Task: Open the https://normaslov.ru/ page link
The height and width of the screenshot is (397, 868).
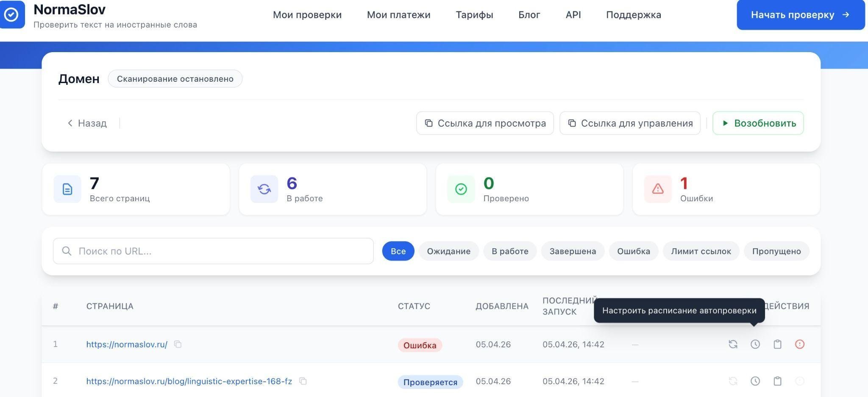Action: [127, 344]
